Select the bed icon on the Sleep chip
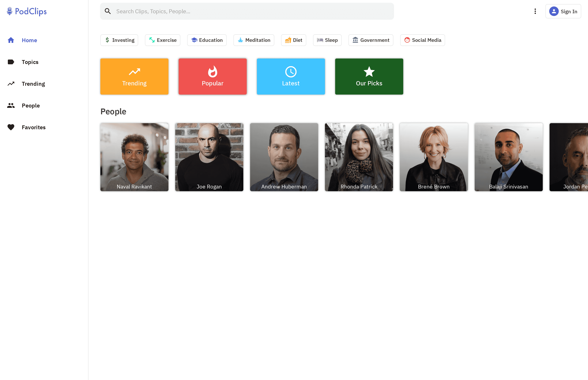The height and width of the screenshot is (380, 588). click(320, 40)
